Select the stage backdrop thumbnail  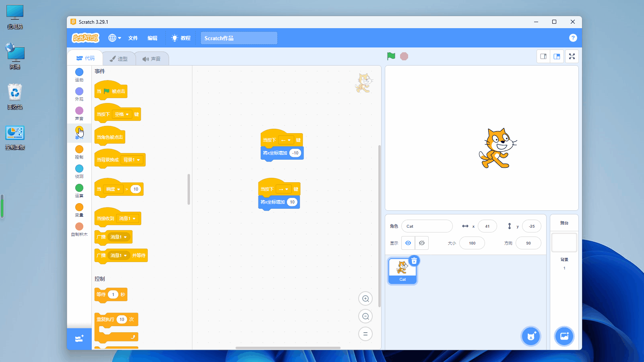click(x=564, y=243)
